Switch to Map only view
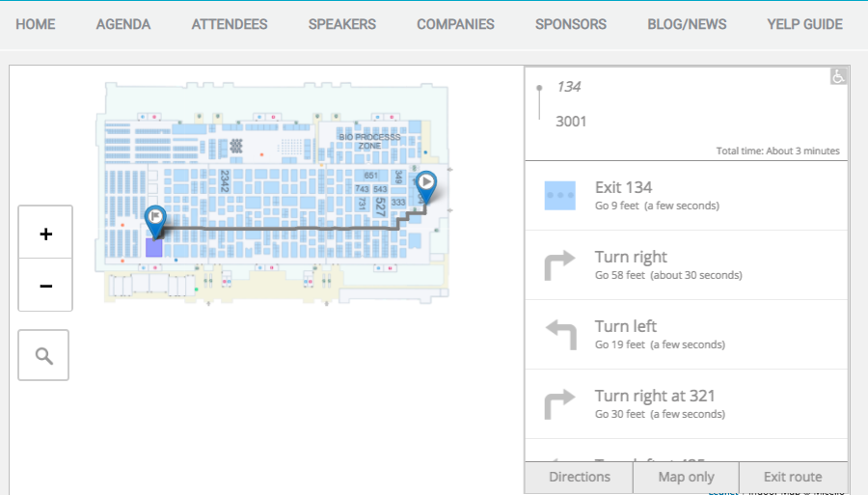 [686, 478]
